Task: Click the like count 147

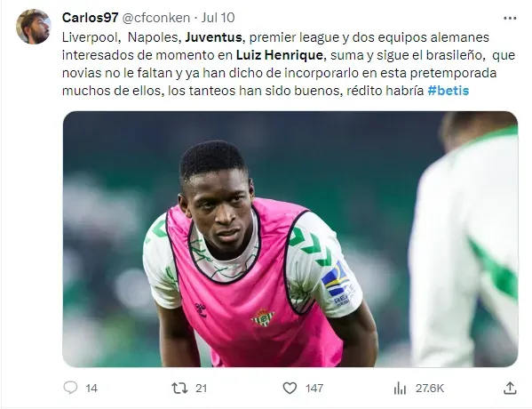Action: pos(314,388)
